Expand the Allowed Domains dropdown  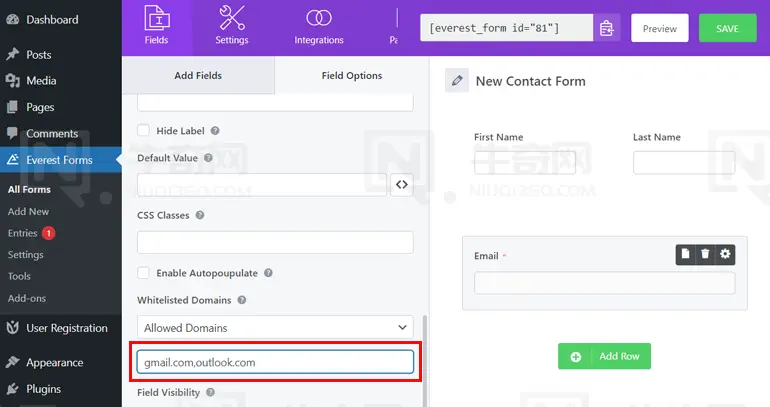(x=275, y=327)
